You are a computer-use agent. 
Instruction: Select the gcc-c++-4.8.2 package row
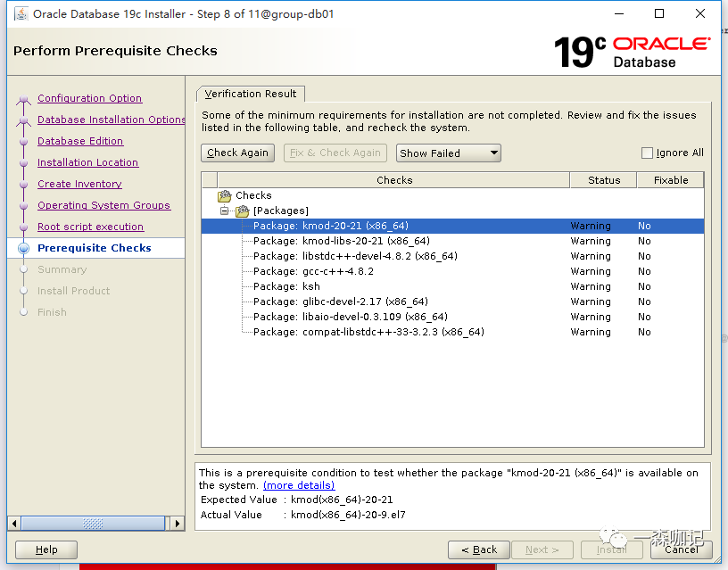click(x=313, y=271)
